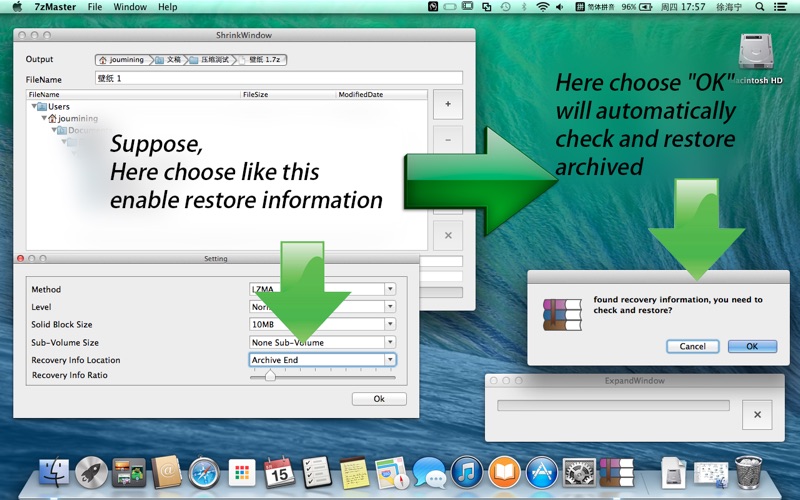The image size is (800, 500).
Task: Open iBooks orange book icon
Action: tap(504, 472)
